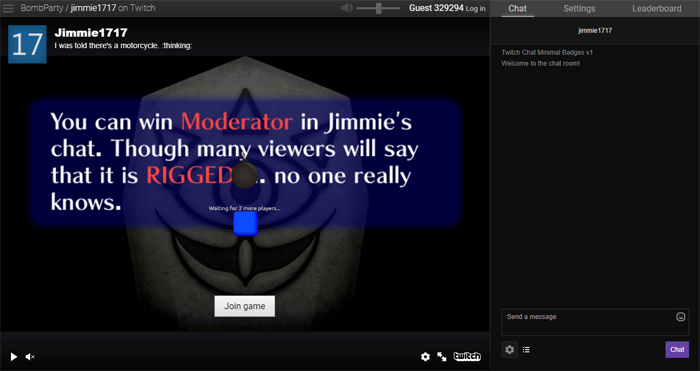Viewport: 700px width, 371px height.
Task: Open chat settings gear icon
Action: (x=509, y=350)
